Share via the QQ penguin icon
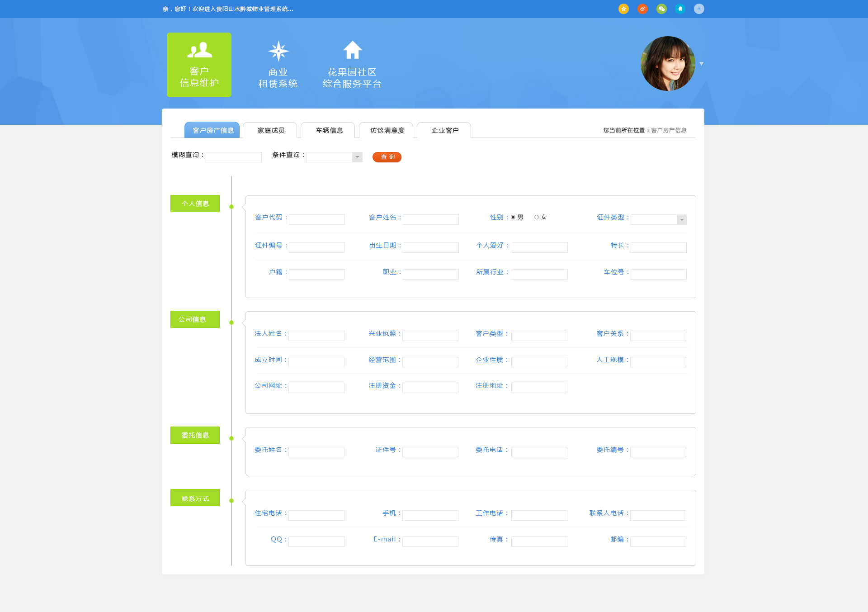 tap(680, 9)
